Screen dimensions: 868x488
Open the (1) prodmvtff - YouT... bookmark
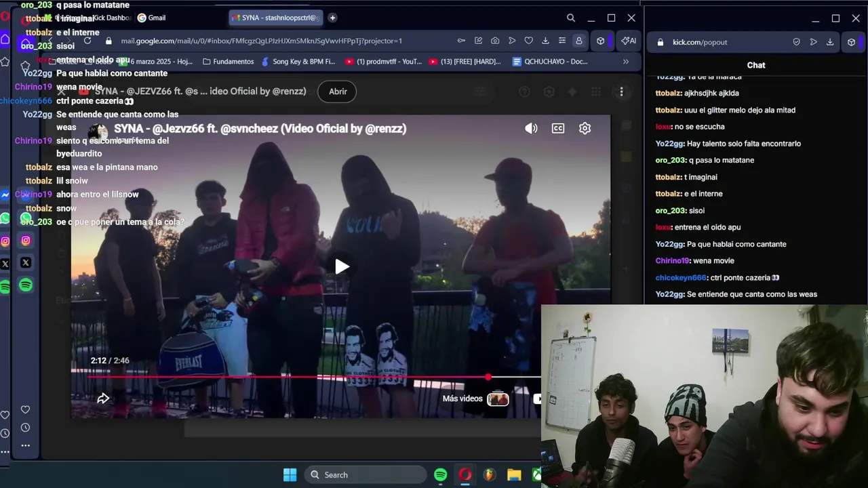[383, 61]
